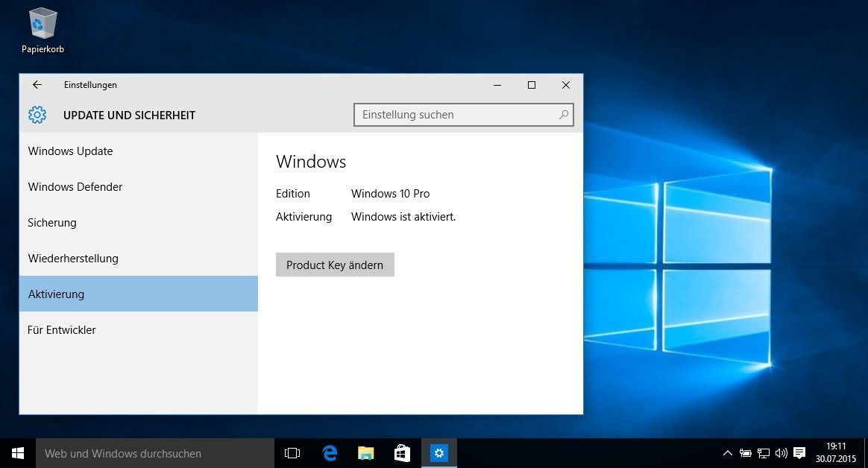Click the Einstellung suchen search field

click(x=456, y=115)
